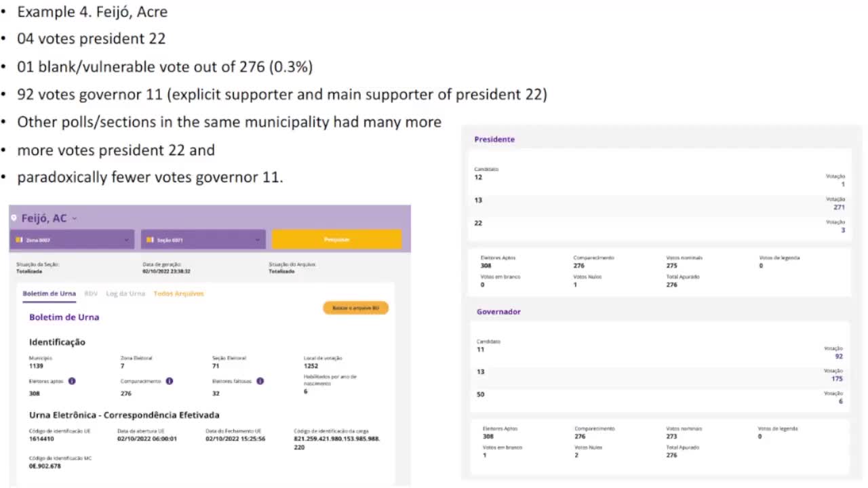Click the info icon next to Eleitores aptos
Screen dimensions: 868x488
pyautogui.click(x=72, y=381)
